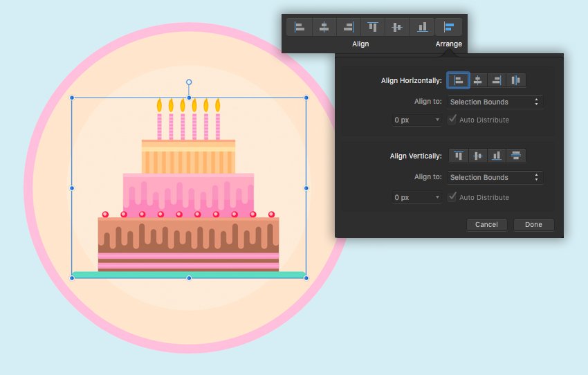
Task: Choose Space Vertically option in popover
Action: tap(515, 156)
